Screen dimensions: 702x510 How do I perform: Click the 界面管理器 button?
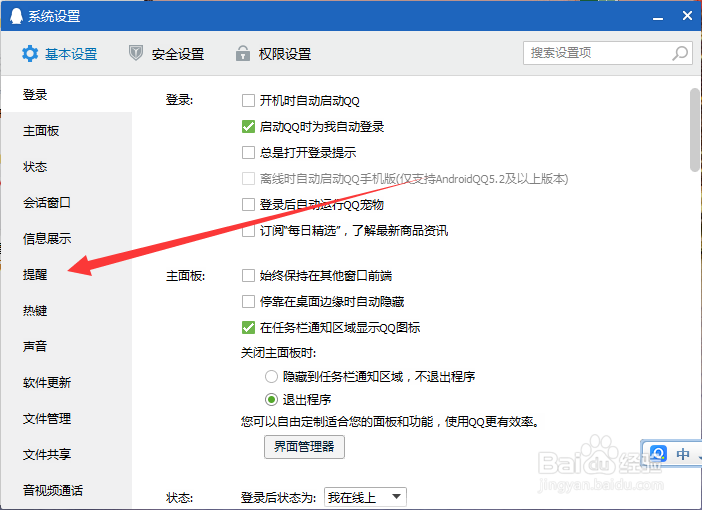[304, 447]
